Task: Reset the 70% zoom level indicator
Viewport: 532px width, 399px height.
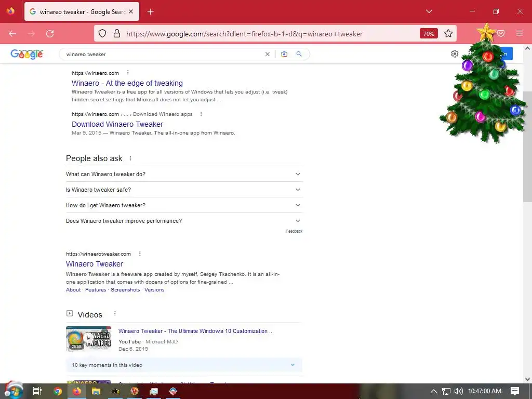Action: [x=429, y=34]
